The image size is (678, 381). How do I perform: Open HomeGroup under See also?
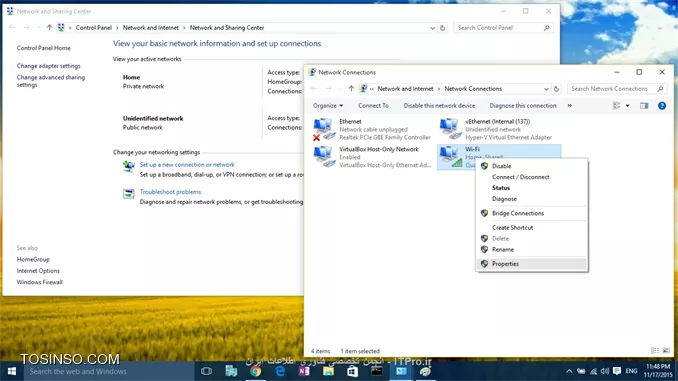(33, 259)
